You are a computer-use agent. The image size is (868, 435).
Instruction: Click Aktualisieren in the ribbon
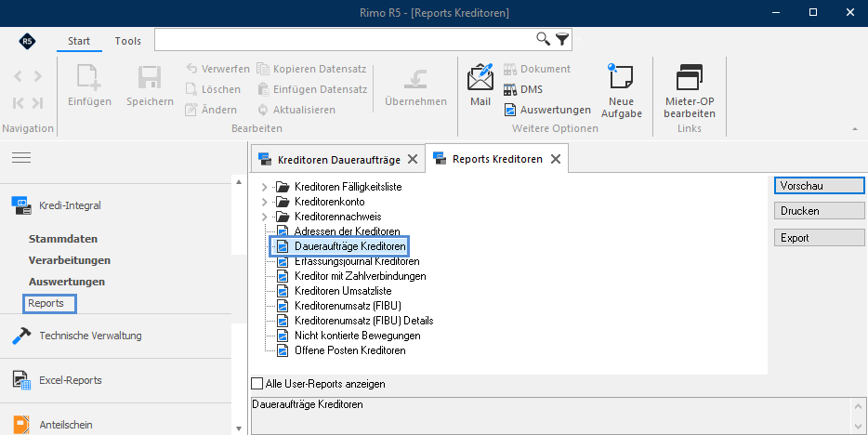tap(296, 110)
